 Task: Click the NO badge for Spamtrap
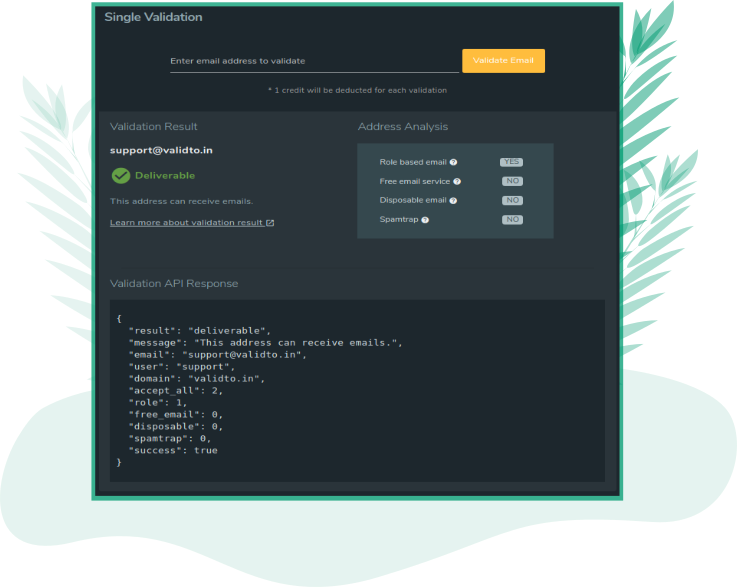pos(512,219)
